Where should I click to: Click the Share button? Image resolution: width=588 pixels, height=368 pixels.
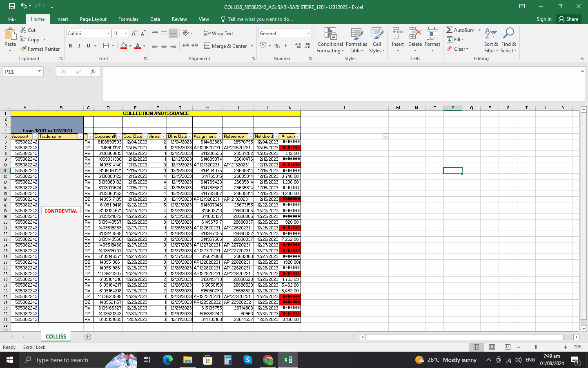point(568,19)
